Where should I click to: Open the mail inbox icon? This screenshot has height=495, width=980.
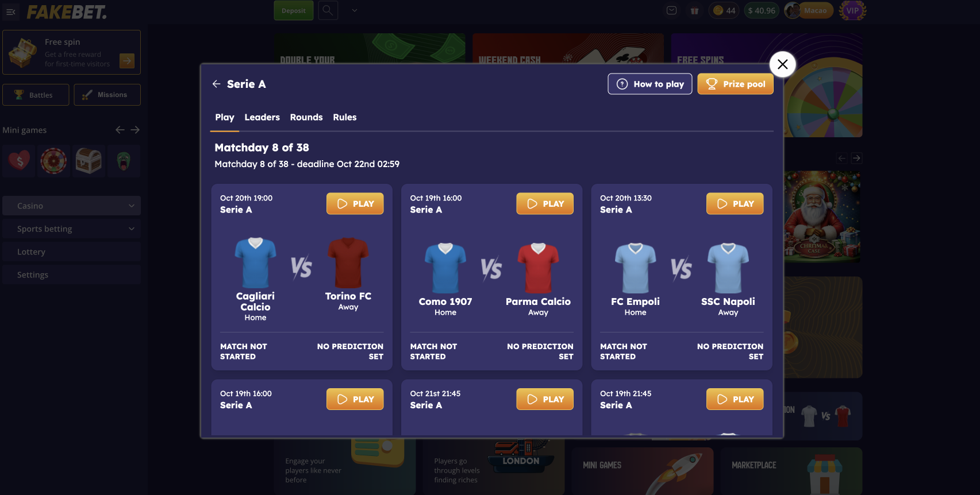pyautogui.click(x=671, y=10)
